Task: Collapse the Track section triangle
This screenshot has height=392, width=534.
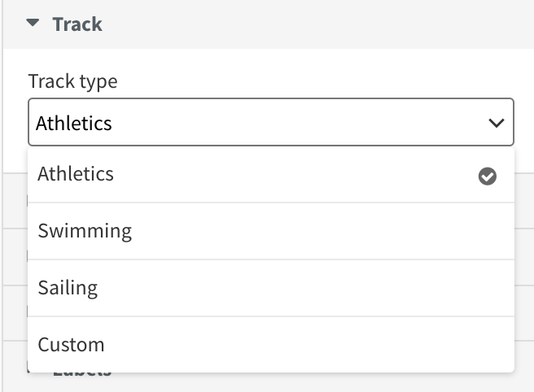Action: [x=33, y=23]
